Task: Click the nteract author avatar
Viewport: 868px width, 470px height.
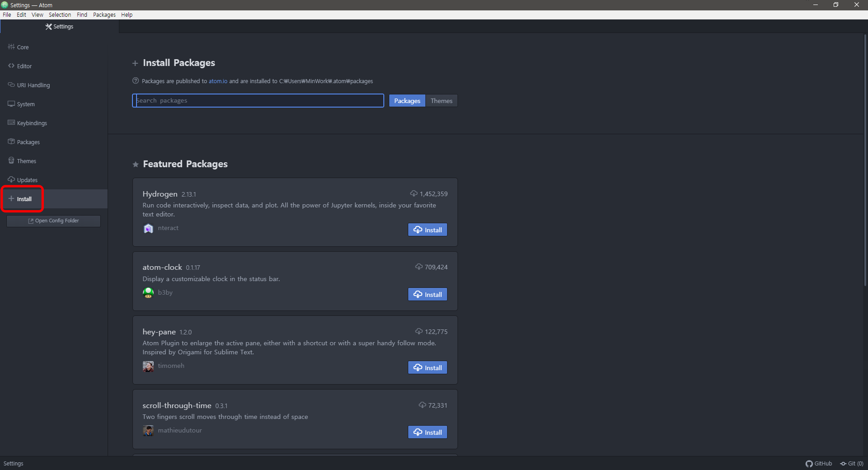Action: pos(148,229)
